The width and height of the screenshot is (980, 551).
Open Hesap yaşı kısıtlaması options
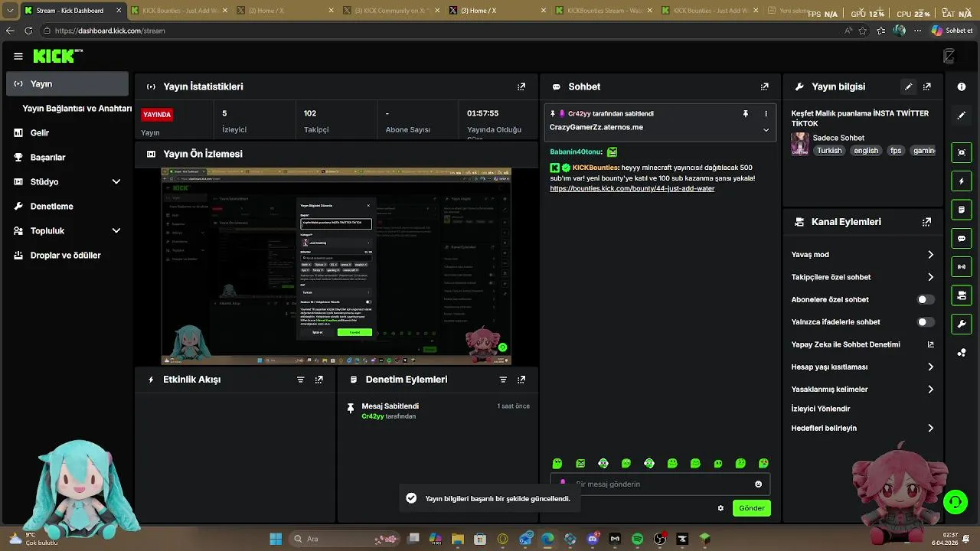[x=863, y=367]
